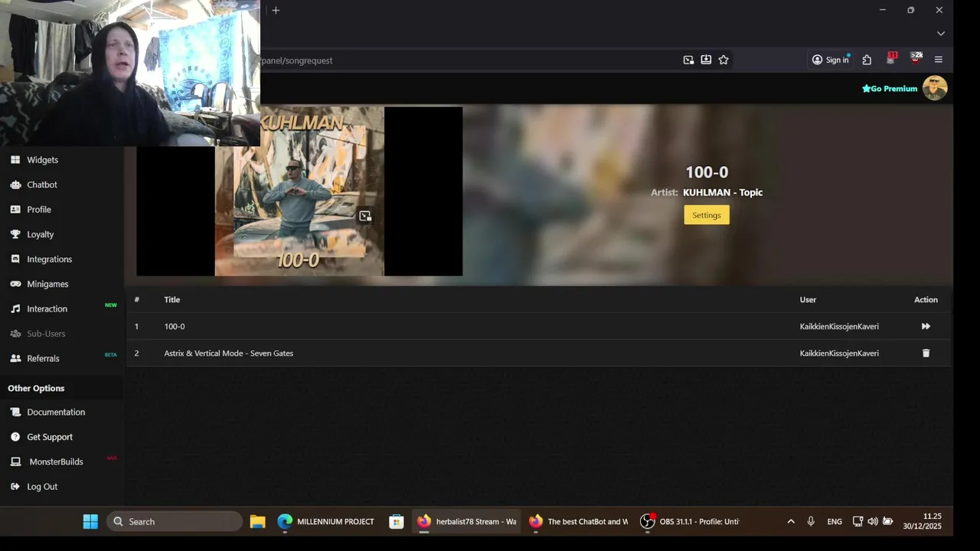Skip song 100-0 with forward icon

click(x=926, y=327)
